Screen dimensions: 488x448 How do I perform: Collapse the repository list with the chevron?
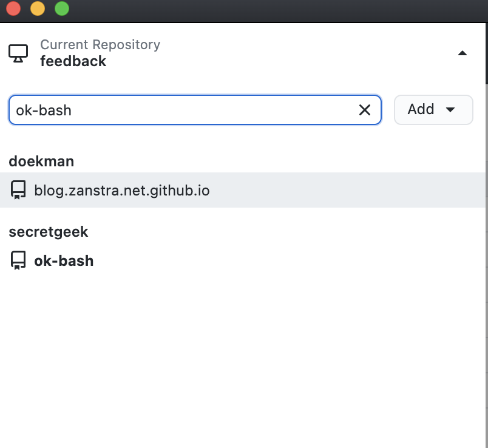463,53
